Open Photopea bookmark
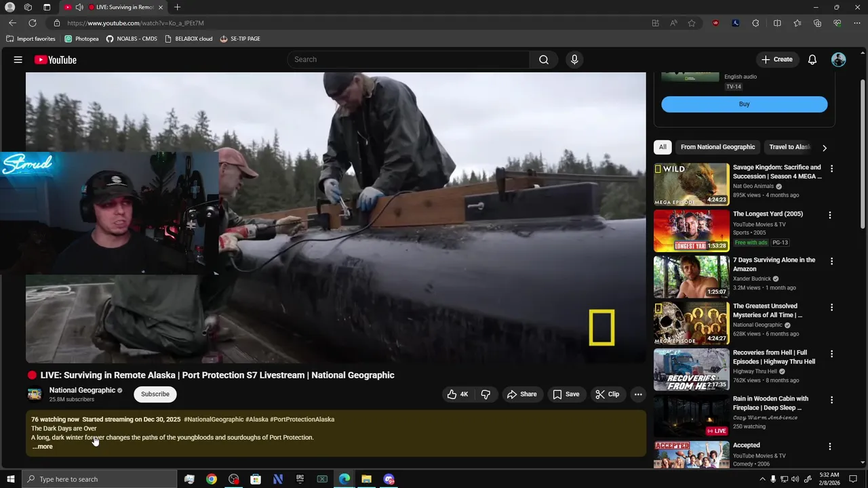 click(x=81, y=39)
